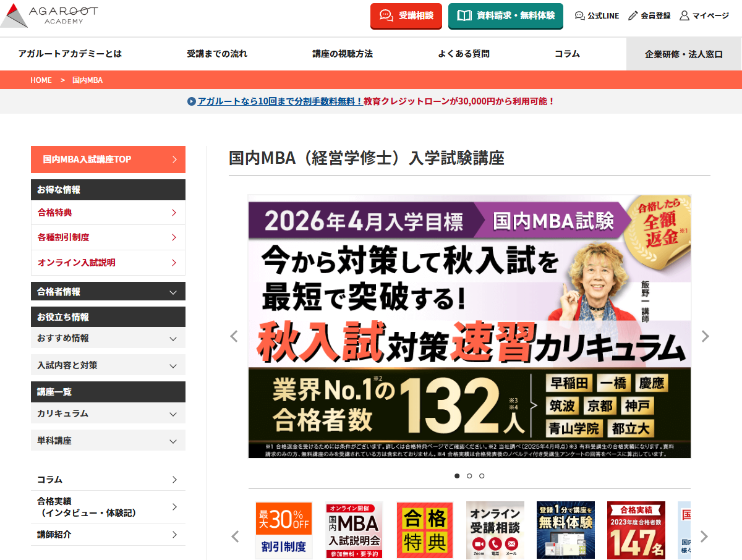The height and width of the screenshot is (560, 742).
Task: Click the お得な情報 sidebar header
Action: 108,190
